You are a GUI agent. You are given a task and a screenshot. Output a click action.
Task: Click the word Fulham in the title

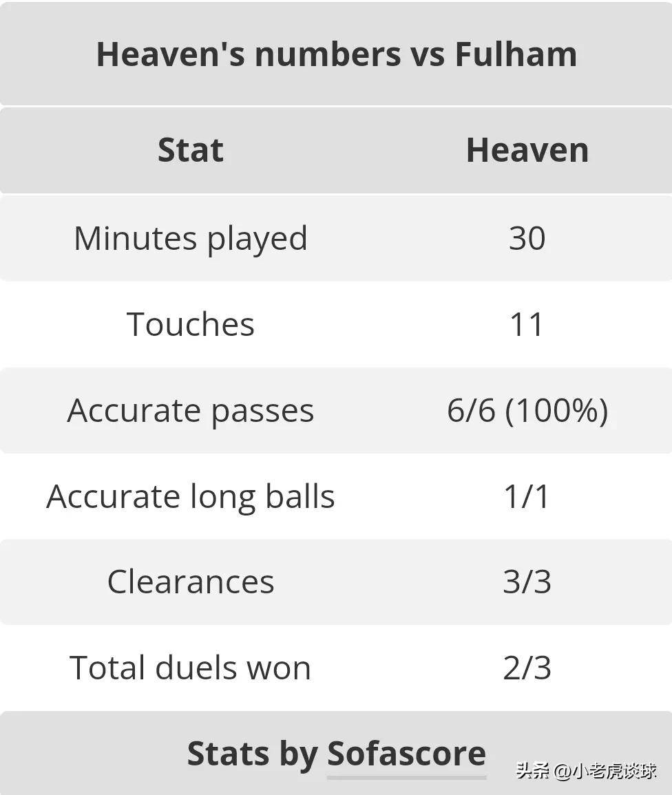(516, 54)
